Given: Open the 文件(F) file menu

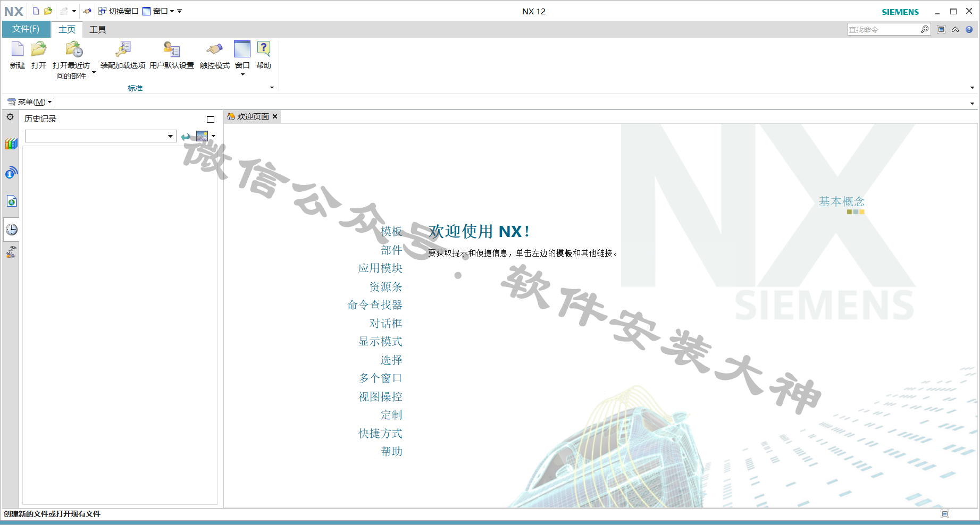Looking at the screenshot, I should coord(26,29).
